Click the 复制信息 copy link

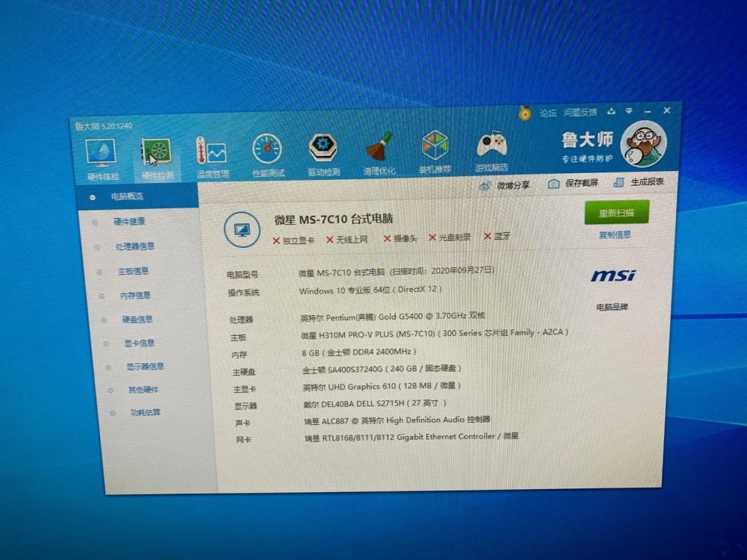tap(617, 233)
